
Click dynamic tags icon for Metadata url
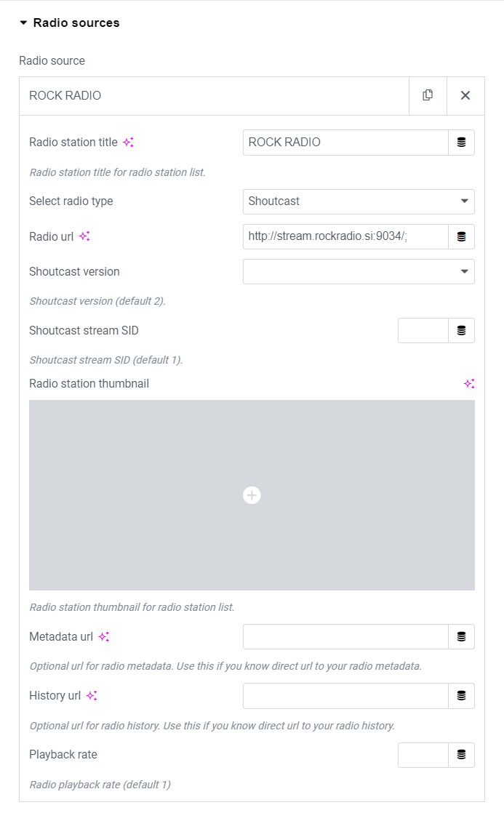tap(461, 636)
